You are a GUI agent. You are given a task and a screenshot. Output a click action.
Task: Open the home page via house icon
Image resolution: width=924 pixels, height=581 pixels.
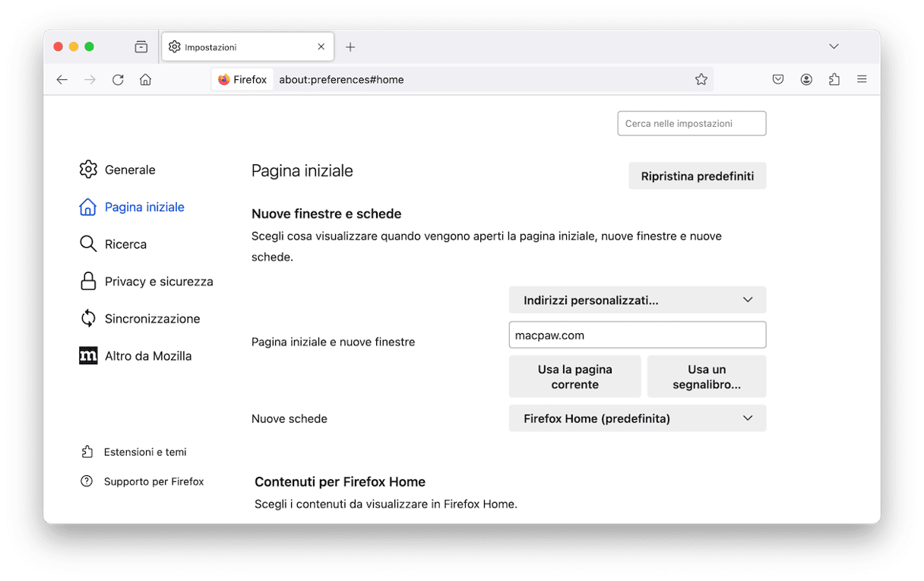pyautogui.click(x=146, y=80)
